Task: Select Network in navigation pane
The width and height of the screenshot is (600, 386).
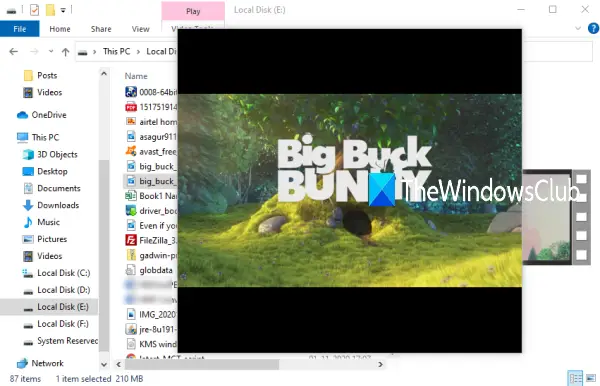Action: click(47, 363)
